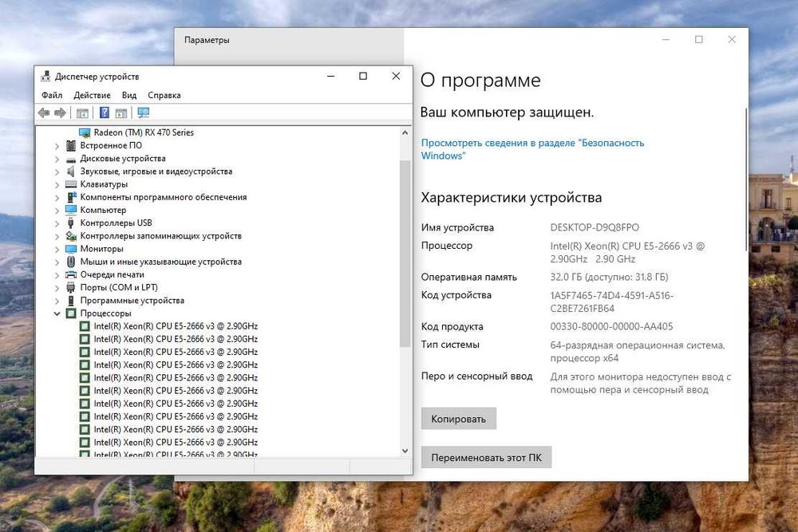Expand the Клавиатуры node
The image size is (798, 532).
tap(57, 184)
